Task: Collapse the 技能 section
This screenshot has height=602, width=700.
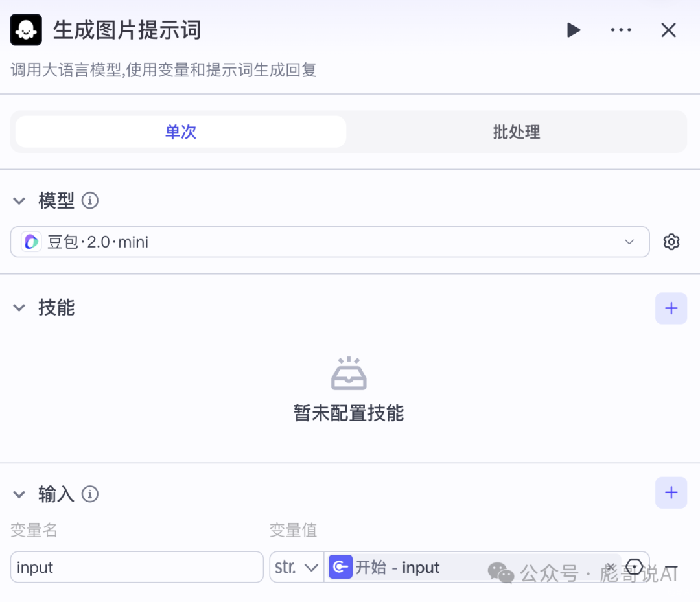Action: [19, 308]
